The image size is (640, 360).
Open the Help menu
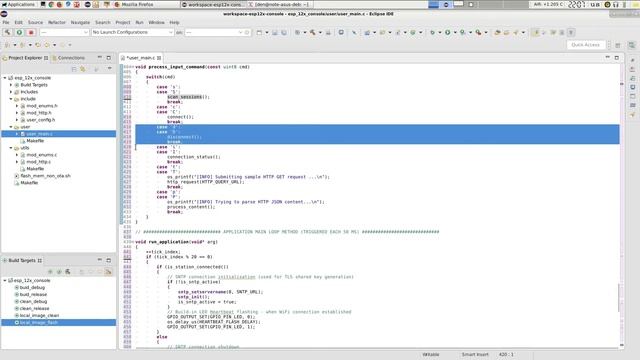pyautogui.click(x=174, y=22)
